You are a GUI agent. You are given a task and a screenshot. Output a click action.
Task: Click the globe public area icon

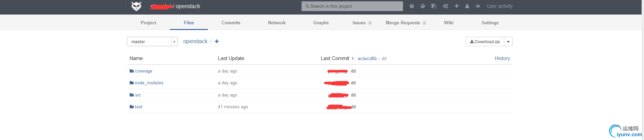423,6
